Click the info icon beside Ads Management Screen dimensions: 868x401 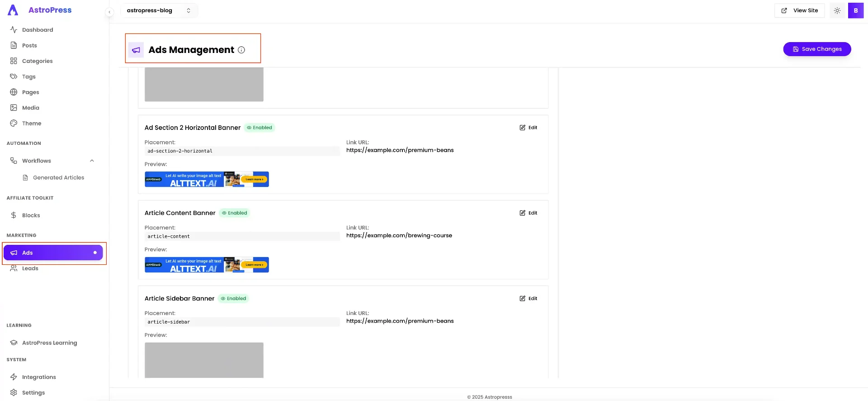pyautogui.click(x=241, y=50)
